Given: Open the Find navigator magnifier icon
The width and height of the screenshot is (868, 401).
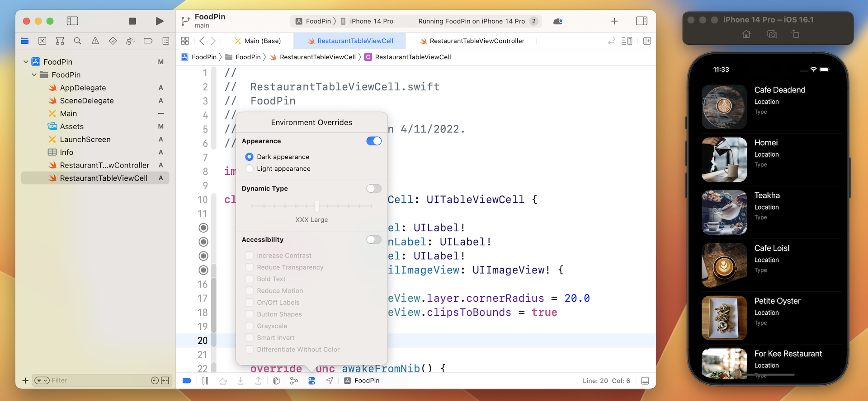Looking at the screenshot, I should (78, 41).
